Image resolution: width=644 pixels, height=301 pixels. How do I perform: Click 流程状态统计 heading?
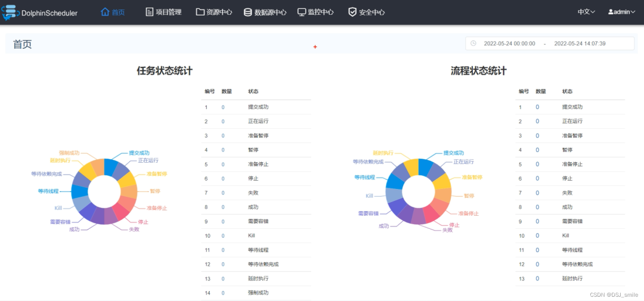tap(479, 71)
